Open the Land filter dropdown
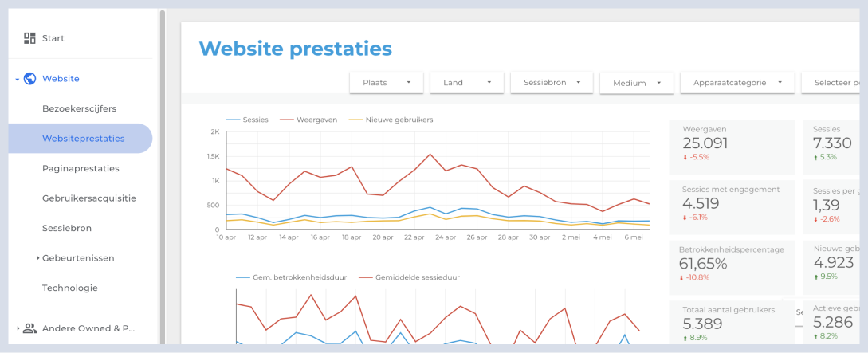Screen dimensions: 868x353 (x=466, y=82)
